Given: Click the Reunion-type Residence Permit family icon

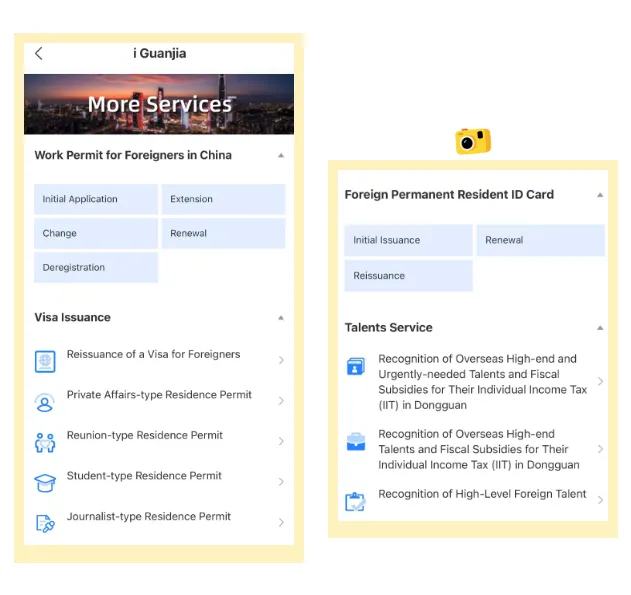Looking at the screenshot, I should tap(45, 443).
